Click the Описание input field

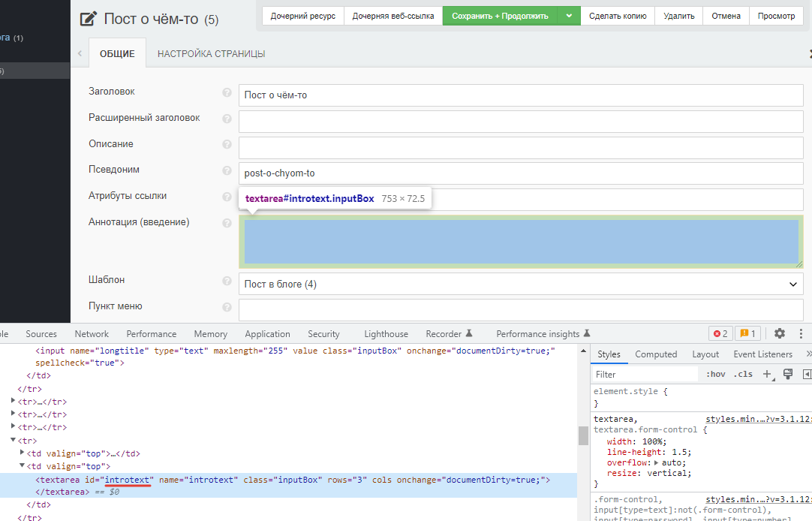tap(521, 147)
